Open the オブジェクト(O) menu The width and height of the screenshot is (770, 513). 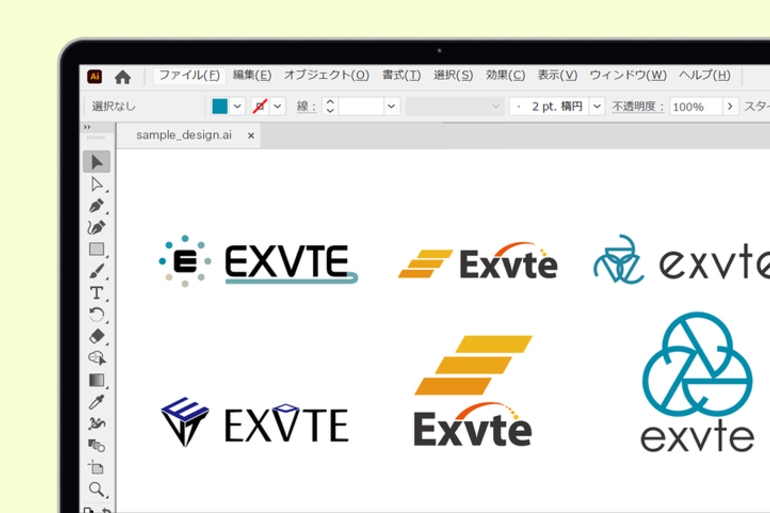click(x=326, y=75)
